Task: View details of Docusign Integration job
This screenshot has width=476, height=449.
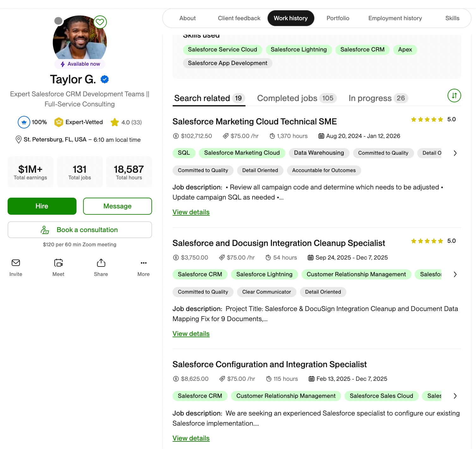Action: 191,334
